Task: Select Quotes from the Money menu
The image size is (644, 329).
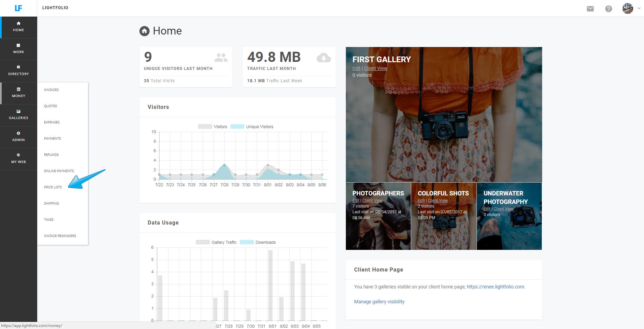Action: point(51,106)
